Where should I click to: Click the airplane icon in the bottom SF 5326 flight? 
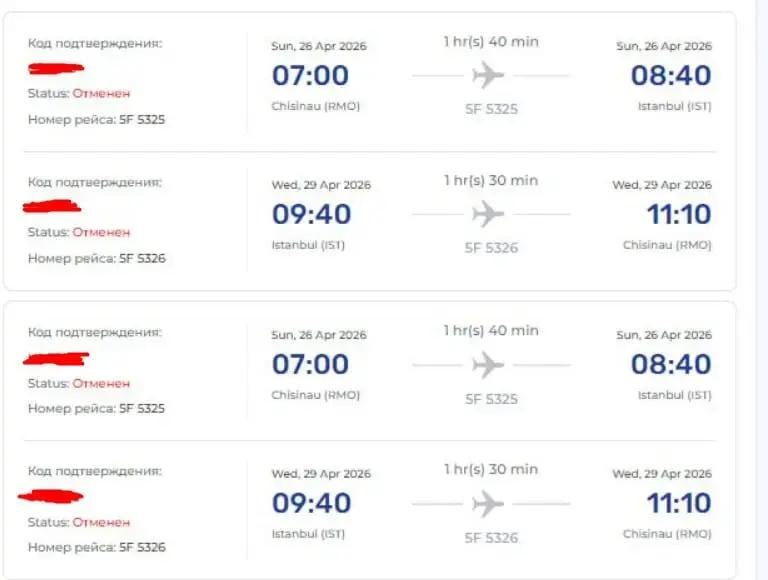488,503
